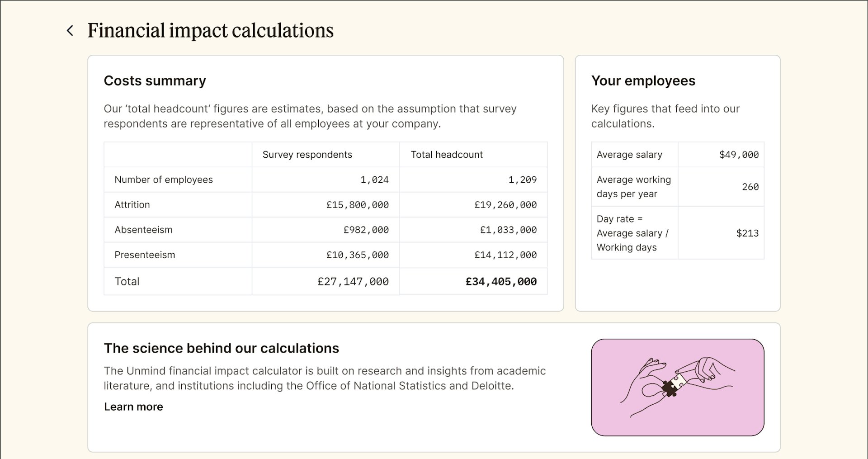
Task: Click the 260 working days value
Action: click(750, 187)
